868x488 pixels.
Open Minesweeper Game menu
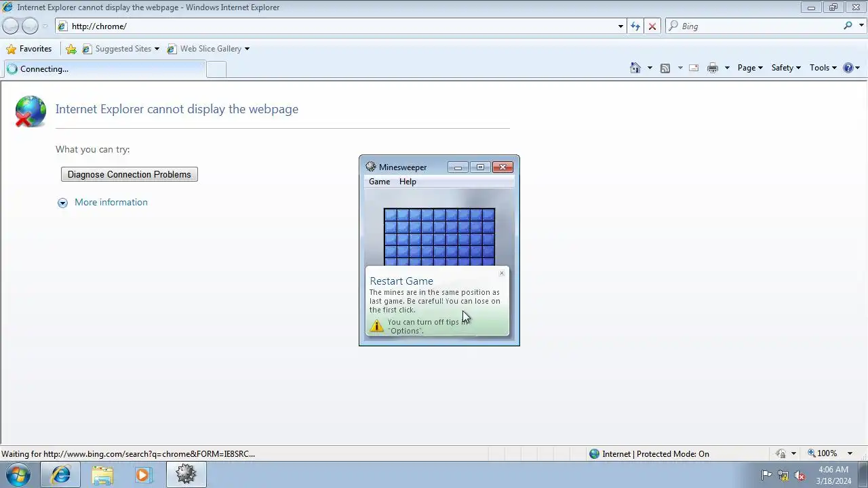(379, 182)
